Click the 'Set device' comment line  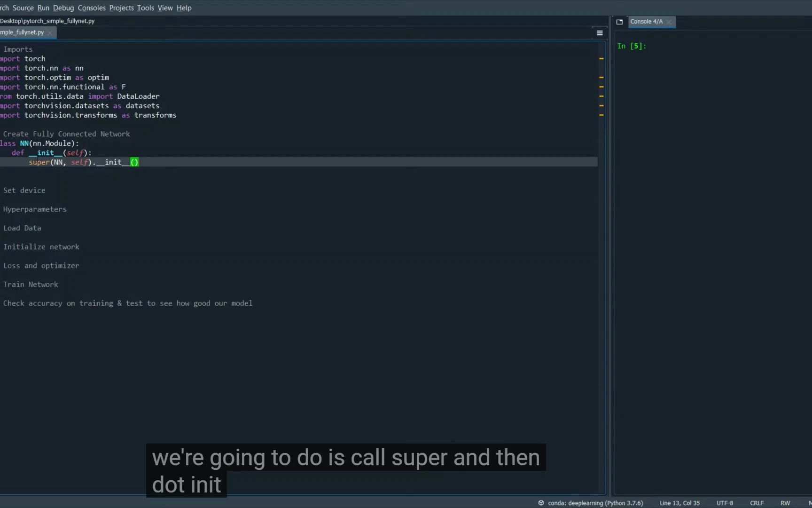pos(24,190)
